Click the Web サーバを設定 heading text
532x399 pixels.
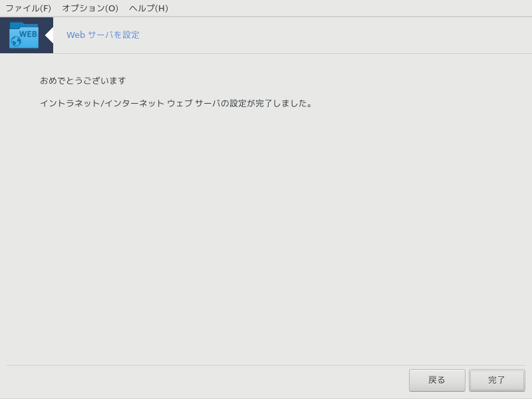(103, 35)
